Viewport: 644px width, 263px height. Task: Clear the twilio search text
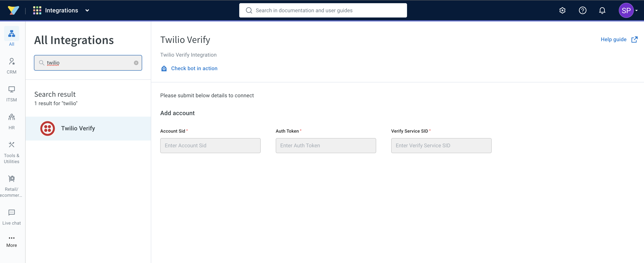[136, 63]
